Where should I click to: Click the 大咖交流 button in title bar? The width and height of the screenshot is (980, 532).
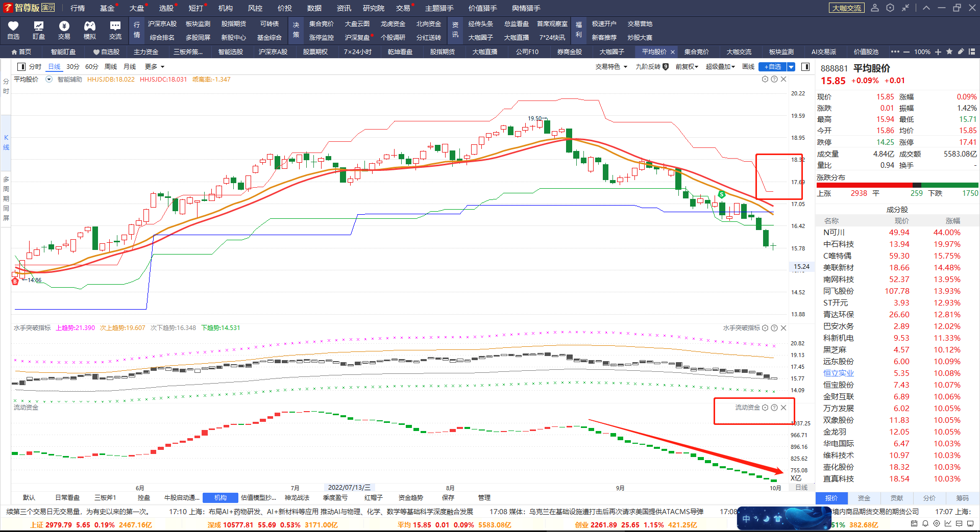tap(847, 8)
